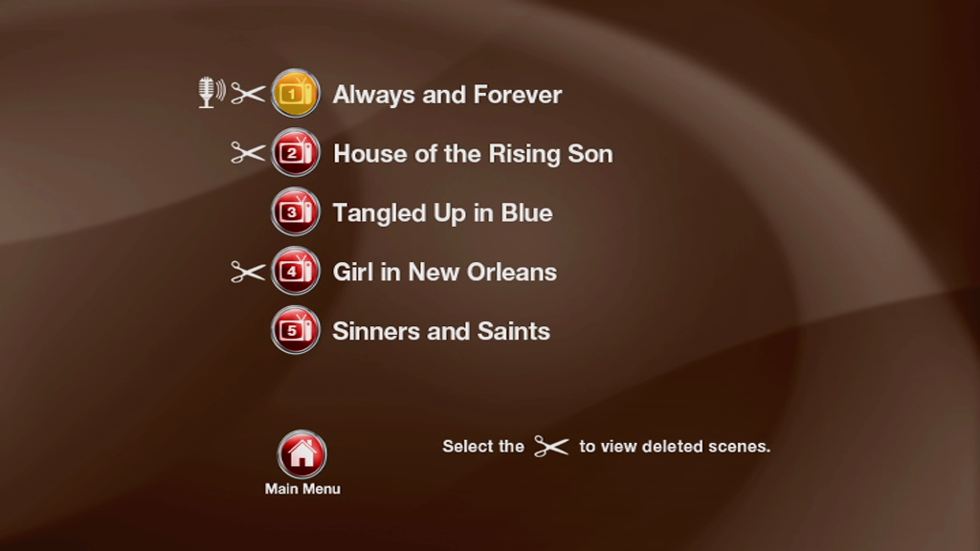Start the Sinners and Saints episode title

click(x=441, y=331)
